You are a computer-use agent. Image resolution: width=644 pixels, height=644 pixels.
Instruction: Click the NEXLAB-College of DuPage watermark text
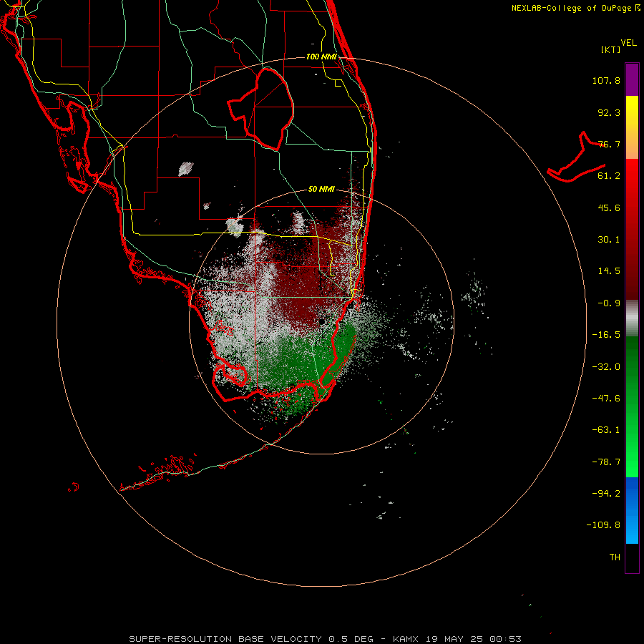576,8
